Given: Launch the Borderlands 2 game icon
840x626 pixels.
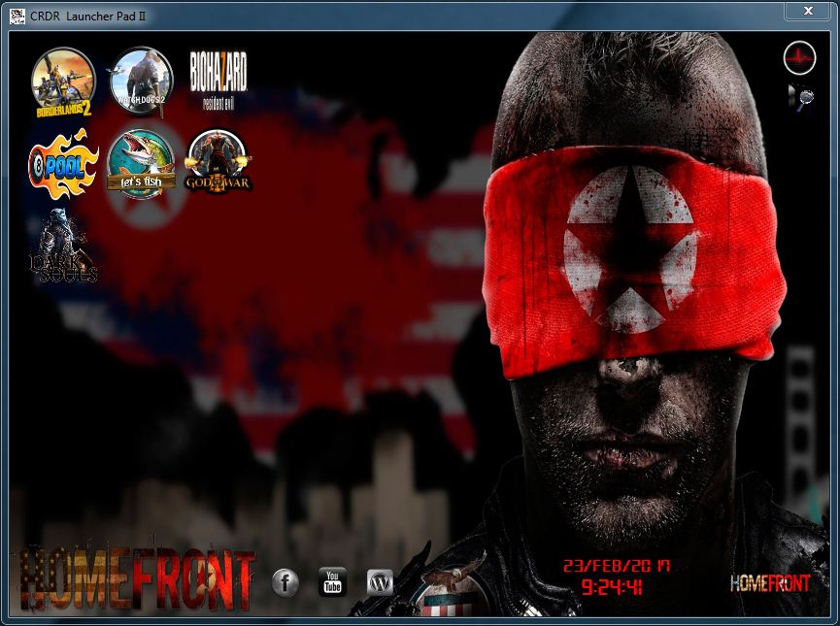Looking at the screenshot, I should tap(64, 83).
